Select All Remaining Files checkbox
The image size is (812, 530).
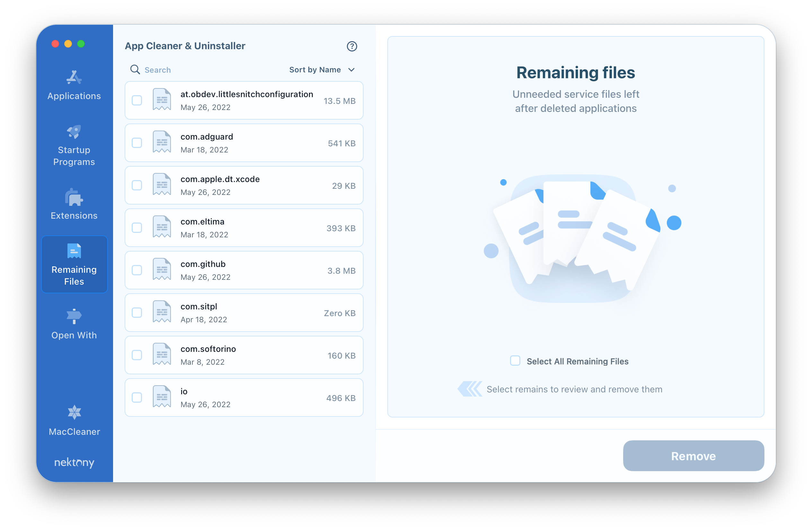pyautogui.click(x=514, y=361)
